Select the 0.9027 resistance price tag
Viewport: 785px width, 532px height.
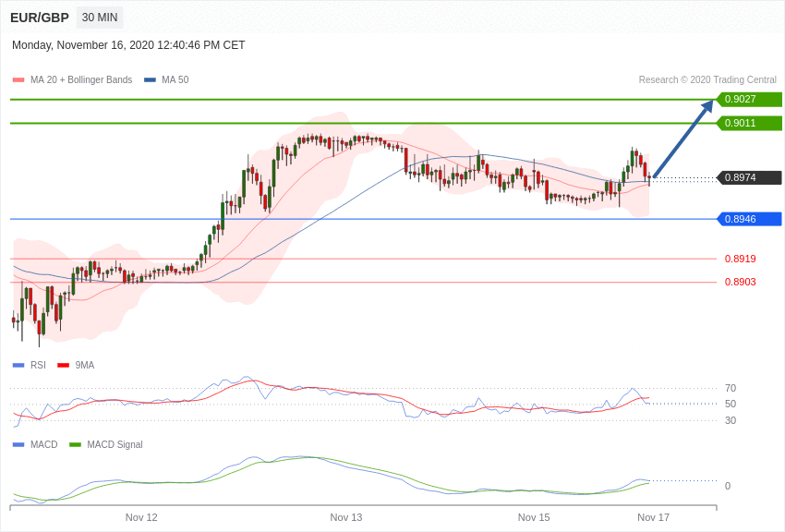click(749, 99)
